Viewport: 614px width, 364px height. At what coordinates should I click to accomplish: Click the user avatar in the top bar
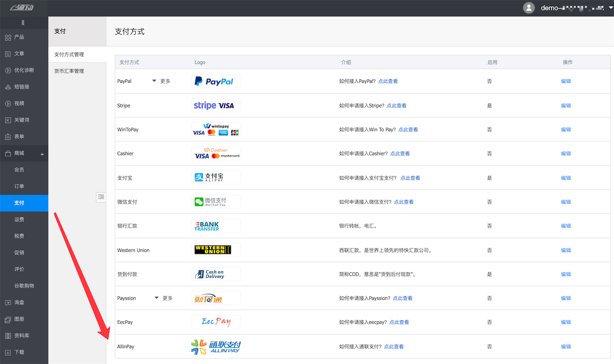click(529, 7)
